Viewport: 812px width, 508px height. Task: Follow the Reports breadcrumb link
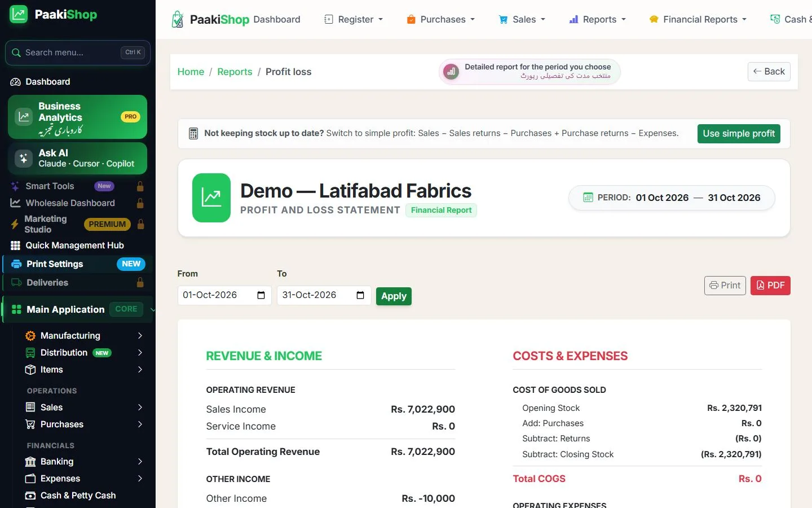pos(235,72)
